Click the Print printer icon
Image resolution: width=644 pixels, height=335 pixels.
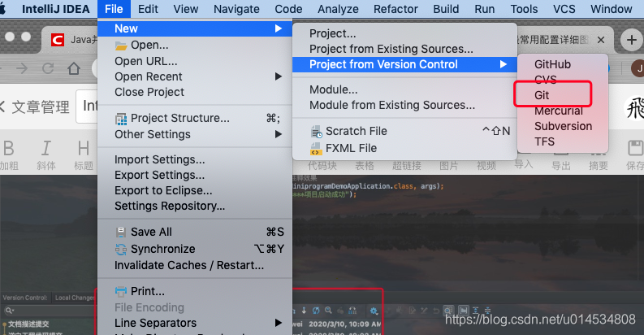pos(121,291)
